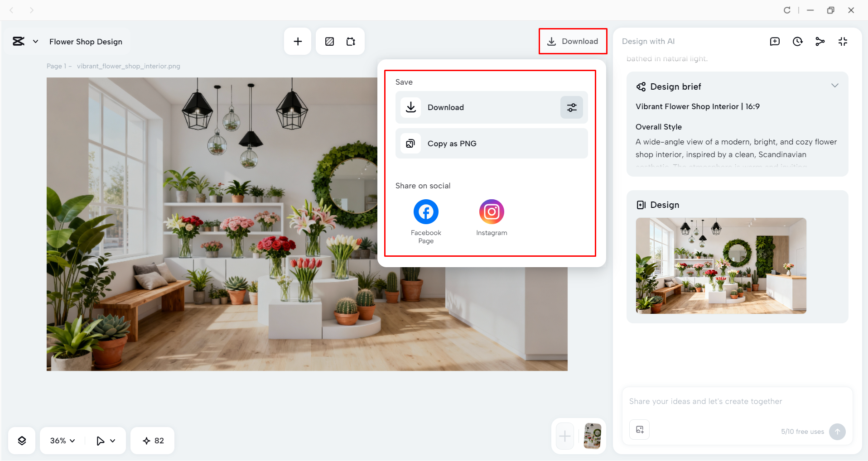Navigate forward with the right arrow
The width and height of the screenshot is (868, 461).
[31, 10]
